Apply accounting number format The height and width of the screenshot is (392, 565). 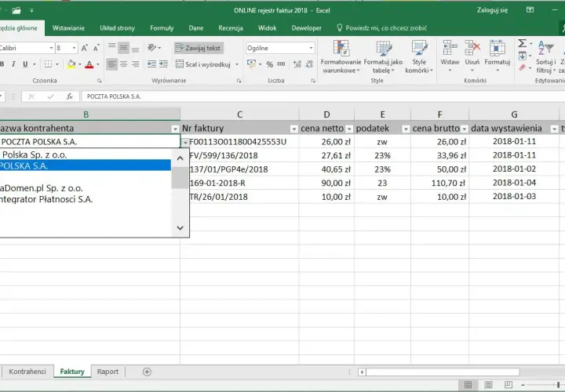click(252, 64)
